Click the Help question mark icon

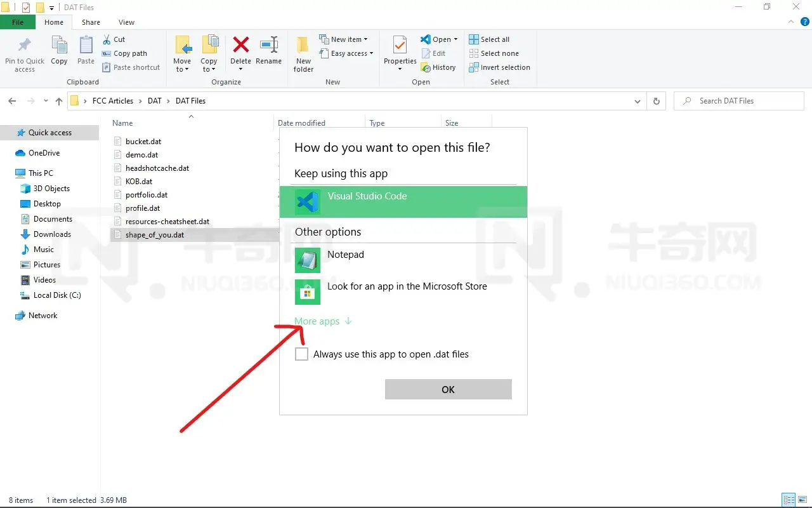coord(805,22)
